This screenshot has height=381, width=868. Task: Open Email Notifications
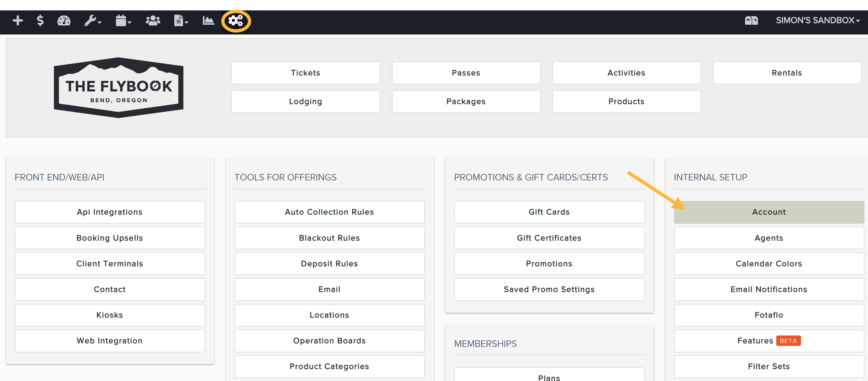coord(769,289)
